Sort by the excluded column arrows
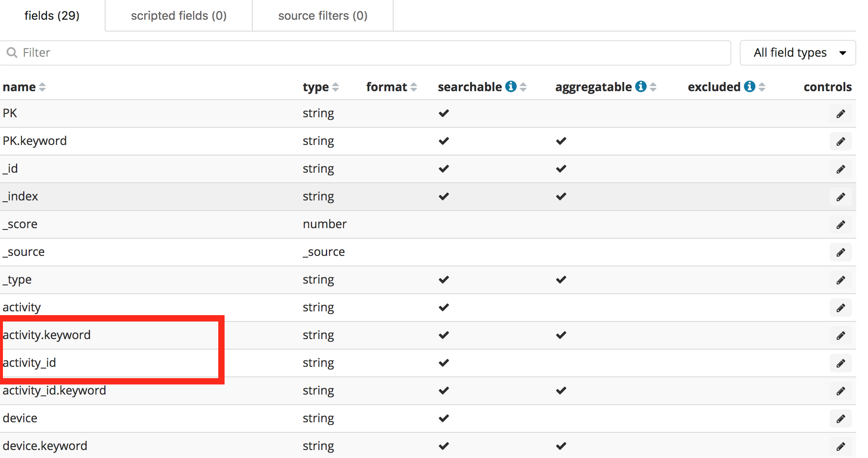868x458 pixels. tap(762, 87)
